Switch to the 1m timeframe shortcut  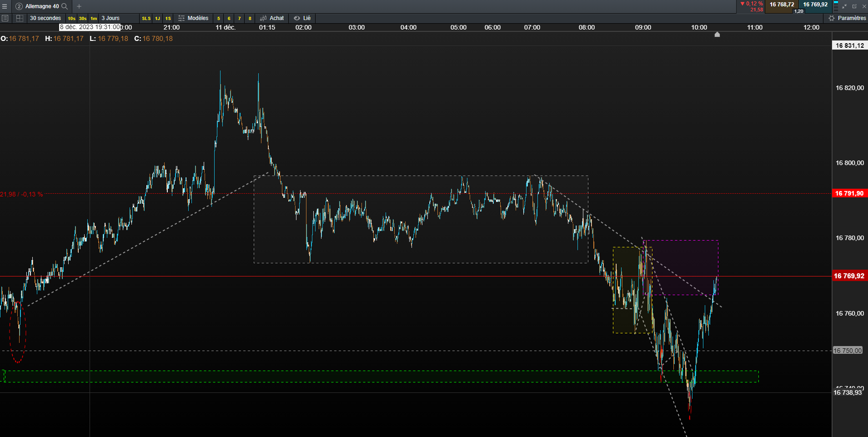click(94, 19)
